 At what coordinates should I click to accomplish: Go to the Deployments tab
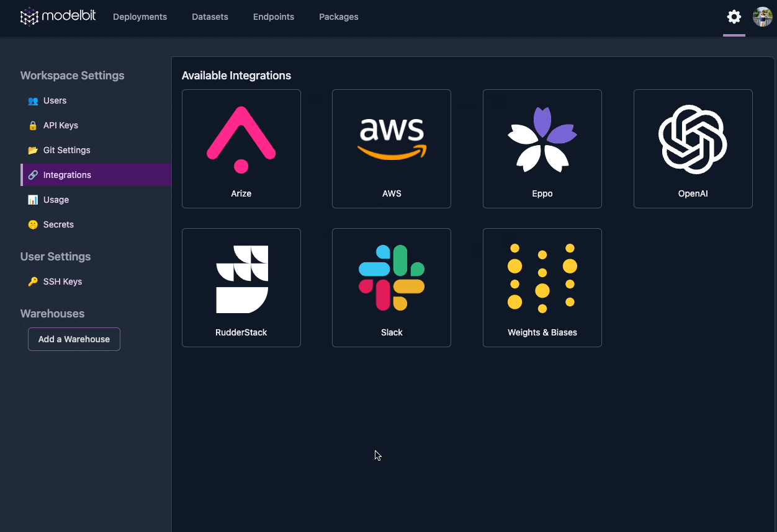pos(140,17)
